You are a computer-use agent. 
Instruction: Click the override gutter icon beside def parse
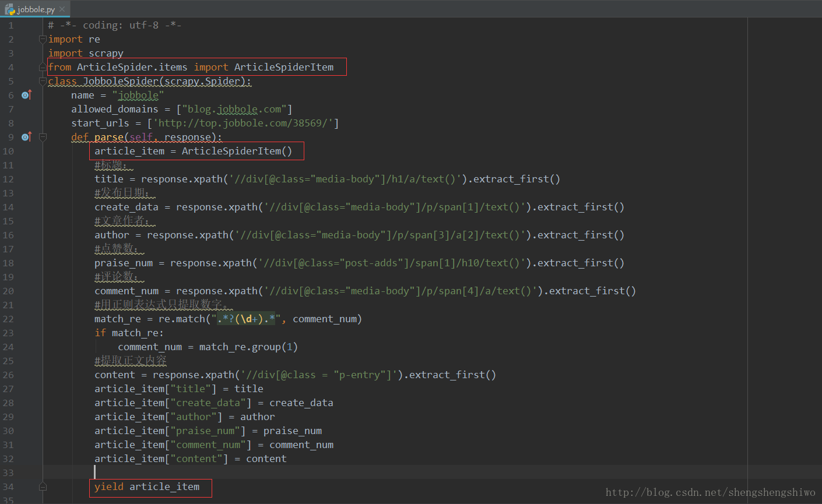26,137
